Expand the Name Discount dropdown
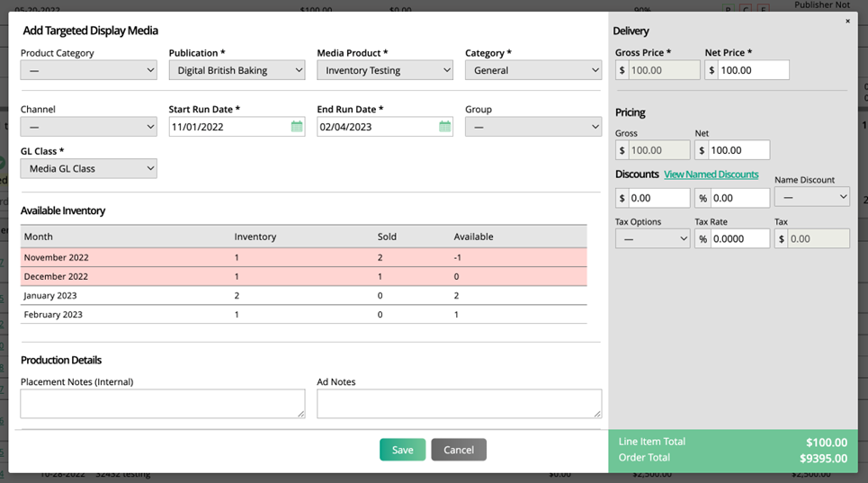 811,196
